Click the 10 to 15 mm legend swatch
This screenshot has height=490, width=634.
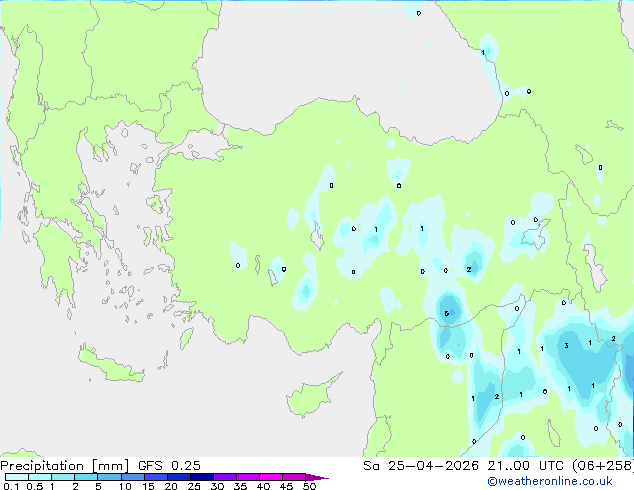tap(132, 477)
